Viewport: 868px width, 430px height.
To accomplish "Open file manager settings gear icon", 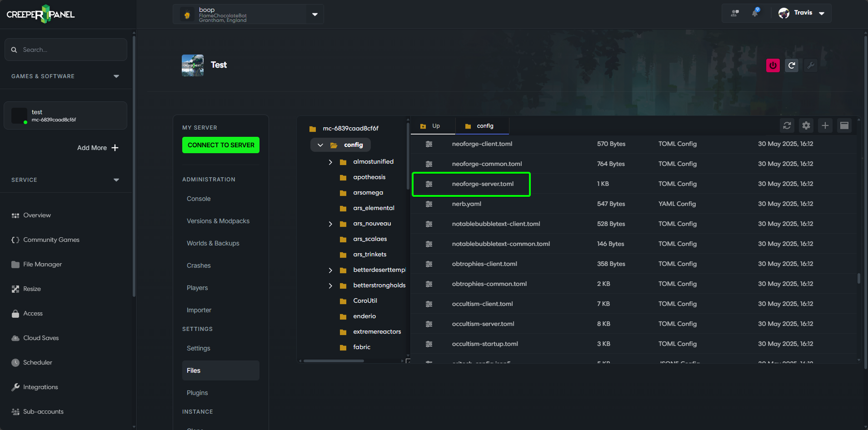I will pos(806,125).
